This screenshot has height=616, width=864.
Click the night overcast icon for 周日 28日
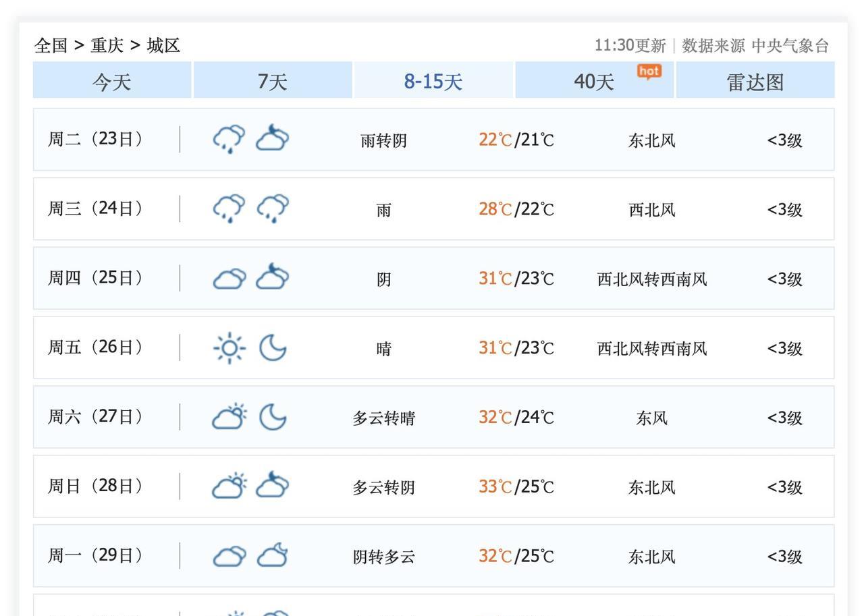coord(272,486)
